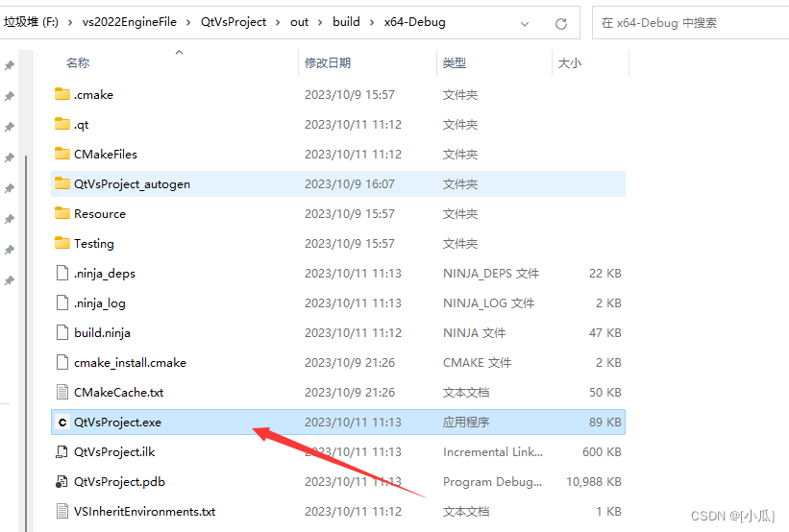This screenshot has height=532, width=789.
Task: Click the cmake_install.cmake file icon
Action: click(62, 362)
